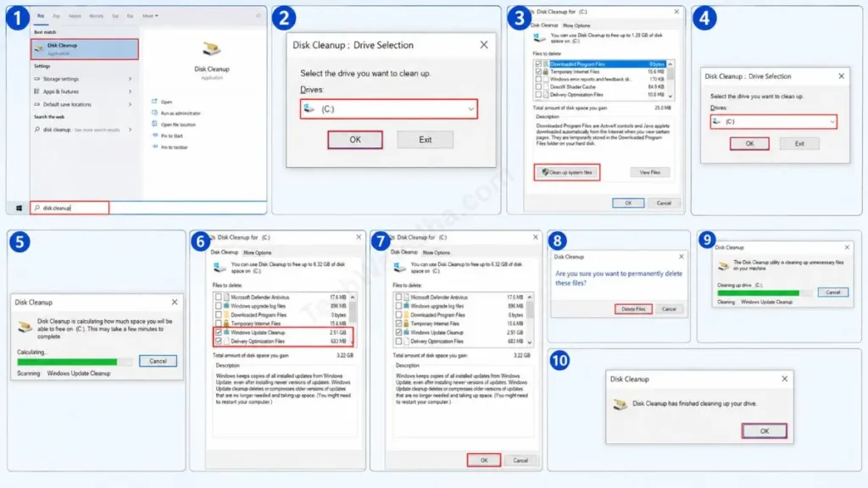Check Windows error reports and feedback checkbox
The height and width of the screenshot is (488, 868).
pos(538,79)
